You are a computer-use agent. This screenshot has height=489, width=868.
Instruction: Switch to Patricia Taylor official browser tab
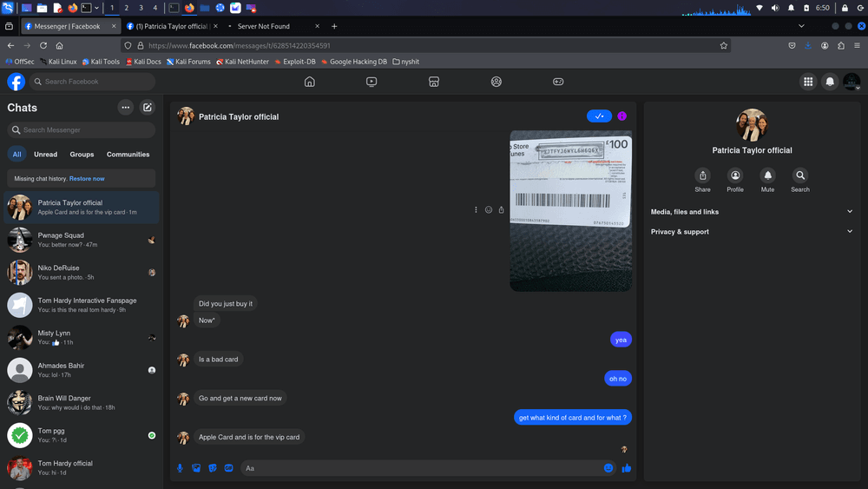click(171, 26)
